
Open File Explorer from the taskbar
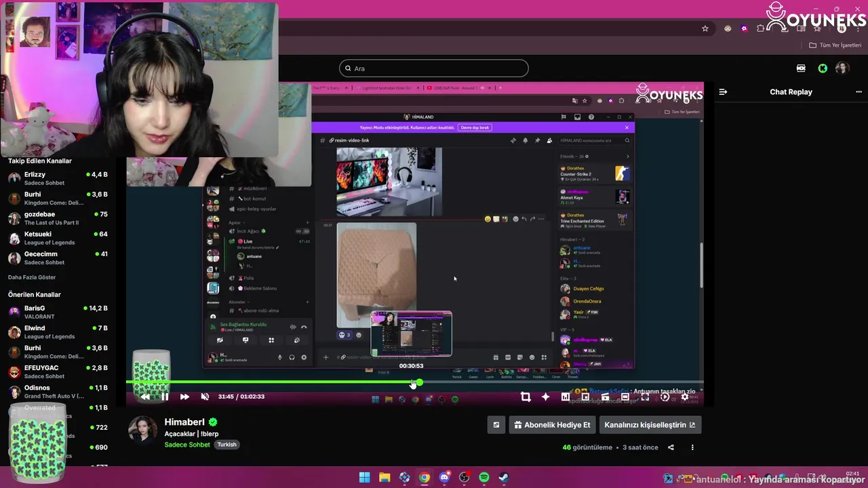pyautogui.click(x=384, y=477)
